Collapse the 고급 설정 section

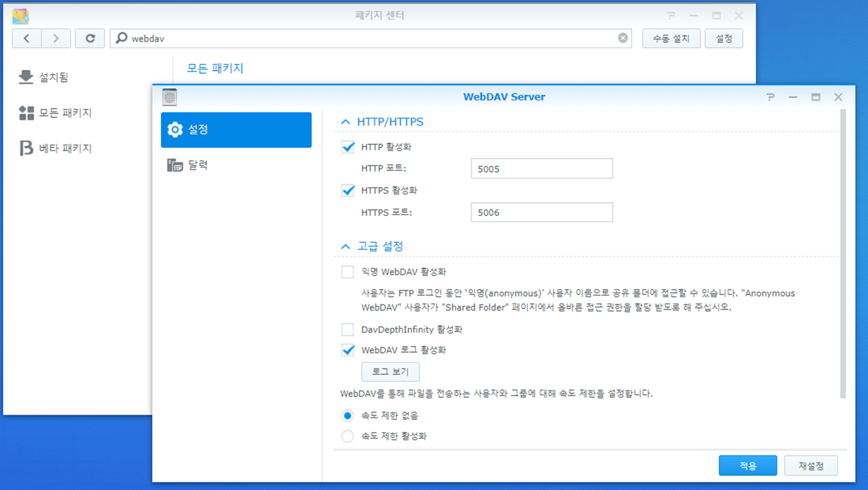tap(346, 247)
